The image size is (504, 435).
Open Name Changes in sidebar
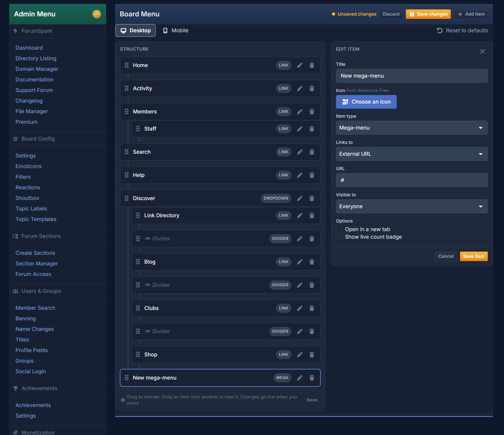point(35,329)
